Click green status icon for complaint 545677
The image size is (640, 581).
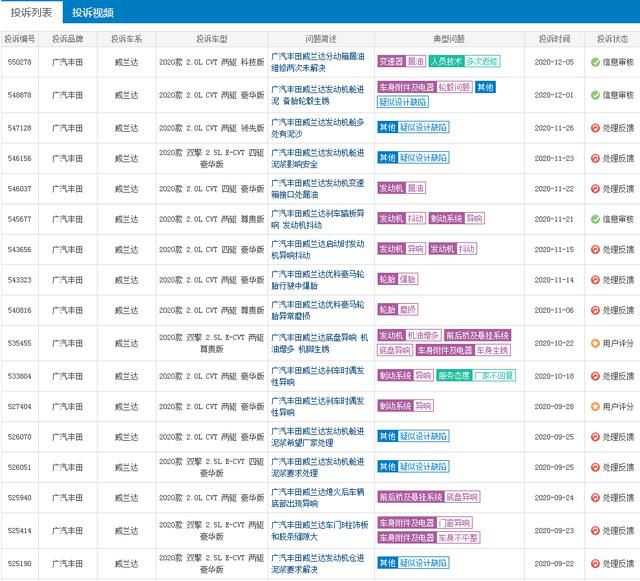[595, 219]
